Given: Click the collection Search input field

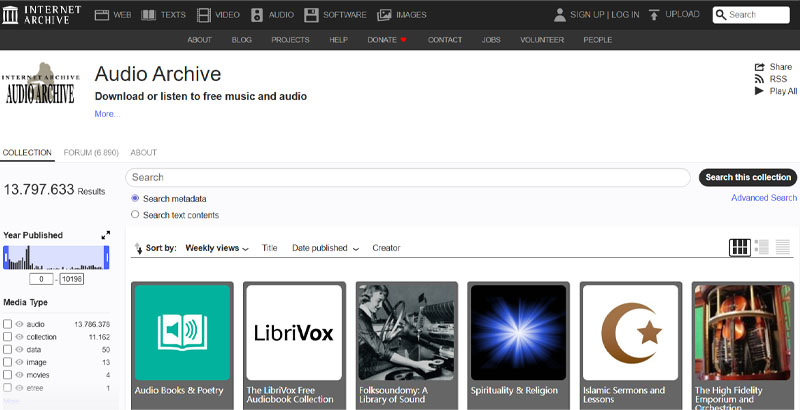Looking at the screenshot, I should pos(408,177).
